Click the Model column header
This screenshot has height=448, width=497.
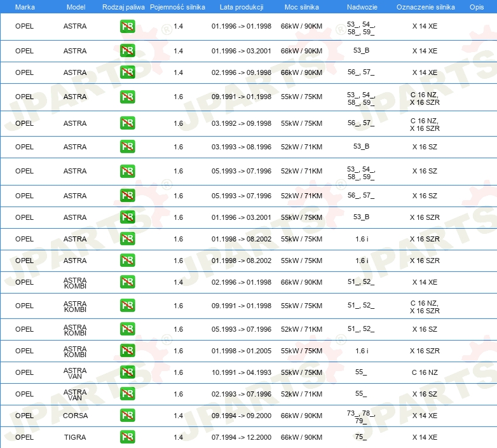tap(76, 7)
